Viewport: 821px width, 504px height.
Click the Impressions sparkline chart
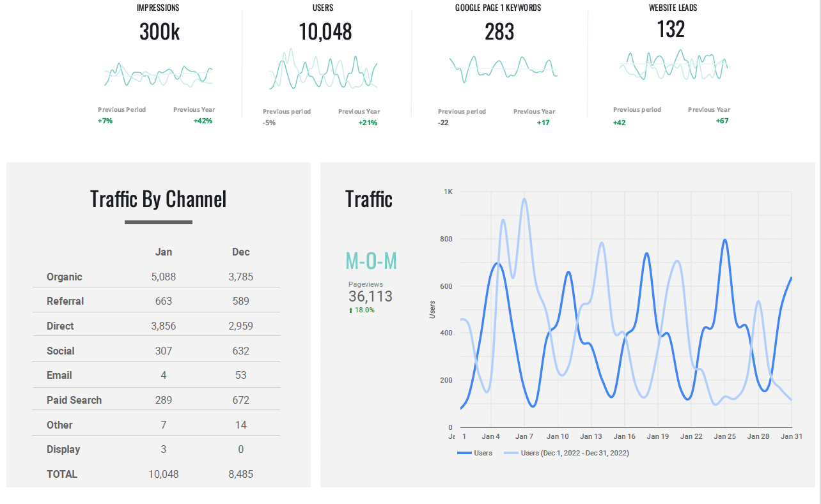click(159, 74)
